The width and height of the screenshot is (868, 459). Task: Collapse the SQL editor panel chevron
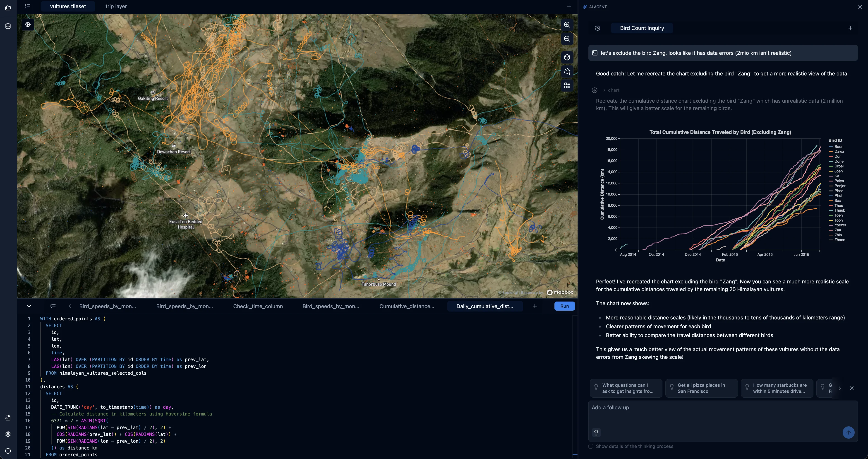point(29,306)
